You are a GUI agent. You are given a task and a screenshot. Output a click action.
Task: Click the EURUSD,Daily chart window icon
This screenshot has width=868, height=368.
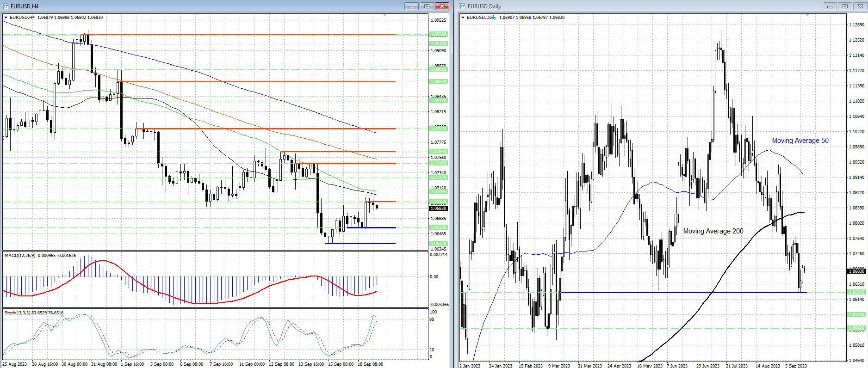[x=462, y=6]
